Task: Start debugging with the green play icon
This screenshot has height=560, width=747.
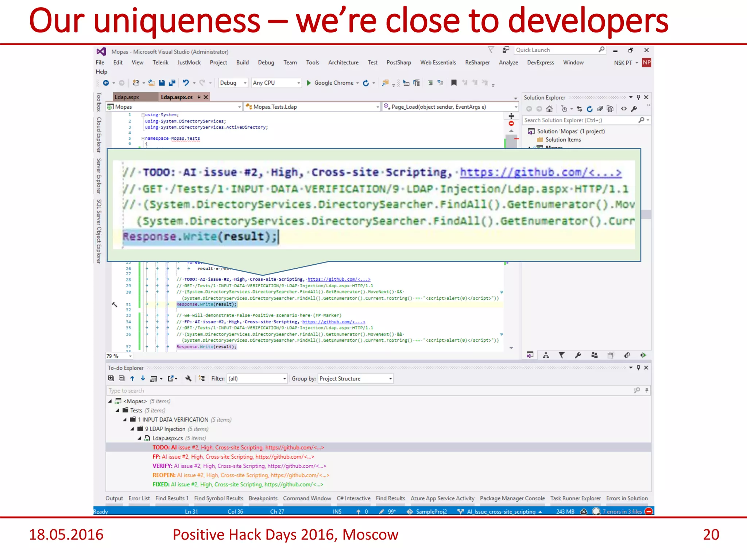Action: pos(309,83)
